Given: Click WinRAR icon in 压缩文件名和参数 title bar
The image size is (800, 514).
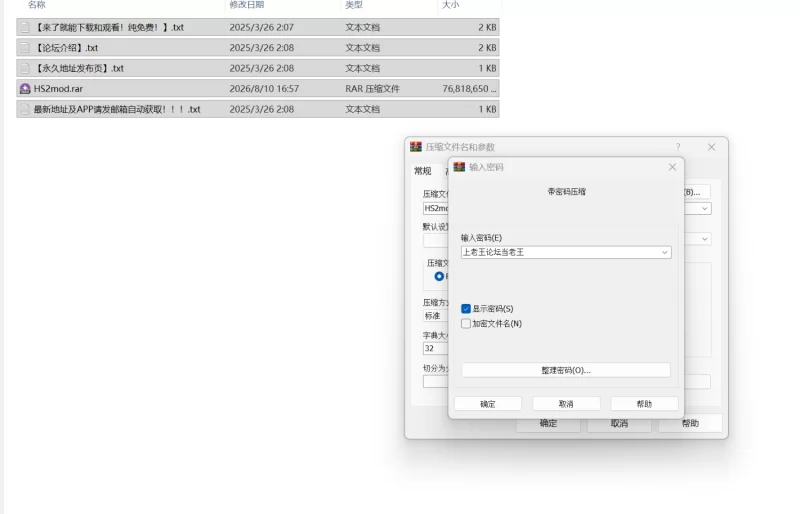Looking at the screenshot, I should tap(416, 147).
